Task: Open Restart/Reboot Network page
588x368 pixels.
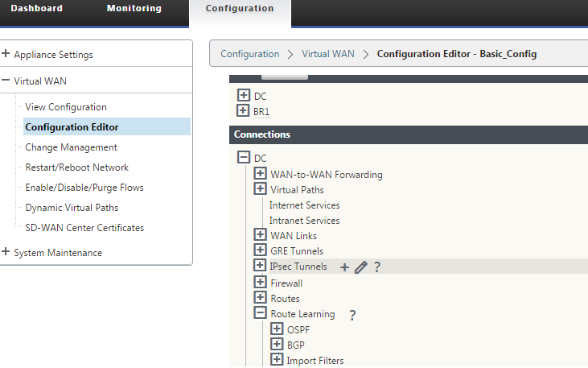Action: tap(77, 167)
